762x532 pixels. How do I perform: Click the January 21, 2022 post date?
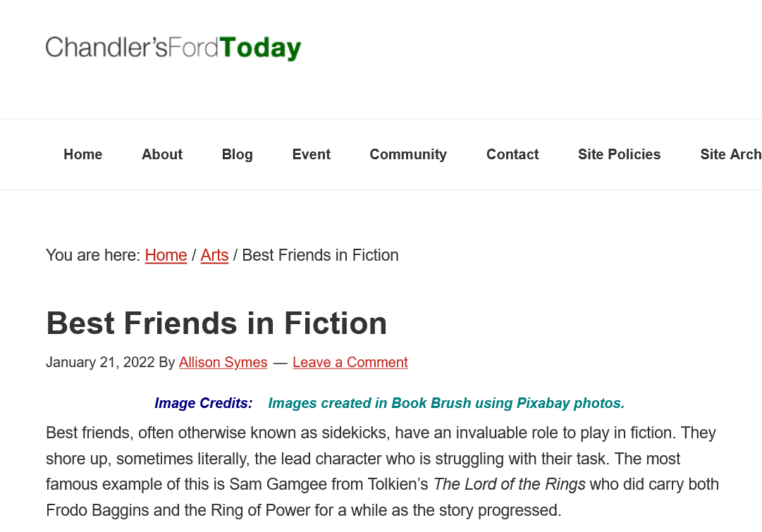[100, 362]
